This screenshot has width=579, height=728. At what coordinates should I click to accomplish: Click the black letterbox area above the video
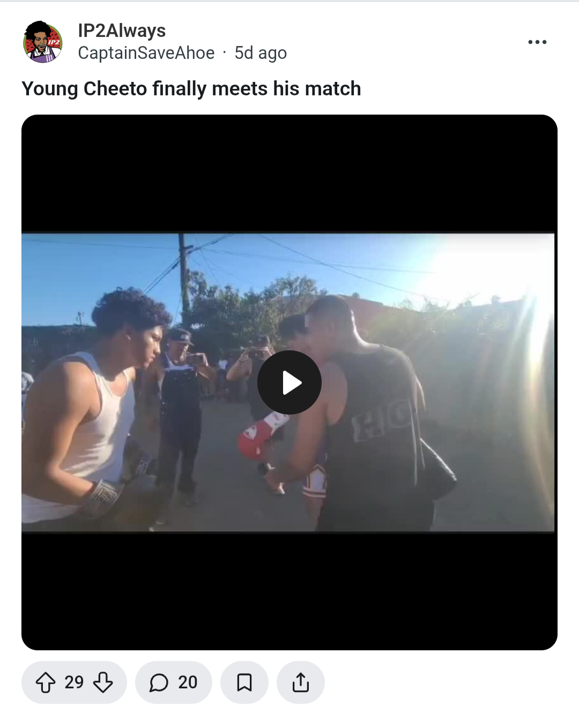(289, 173)
